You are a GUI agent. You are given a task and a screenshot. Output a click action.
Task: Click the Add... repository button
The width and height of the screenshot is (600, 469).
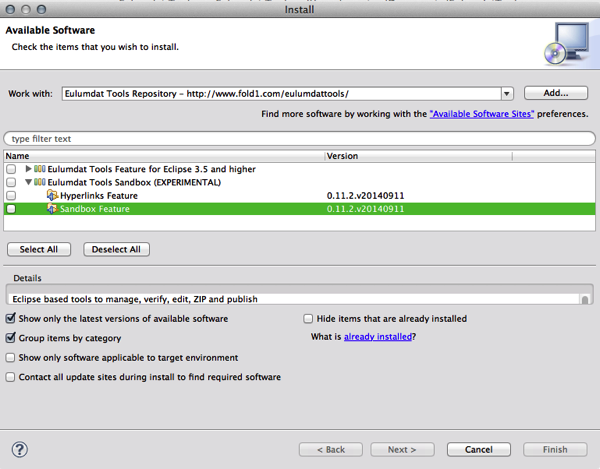pyautogui.click(x=556, y=93)
